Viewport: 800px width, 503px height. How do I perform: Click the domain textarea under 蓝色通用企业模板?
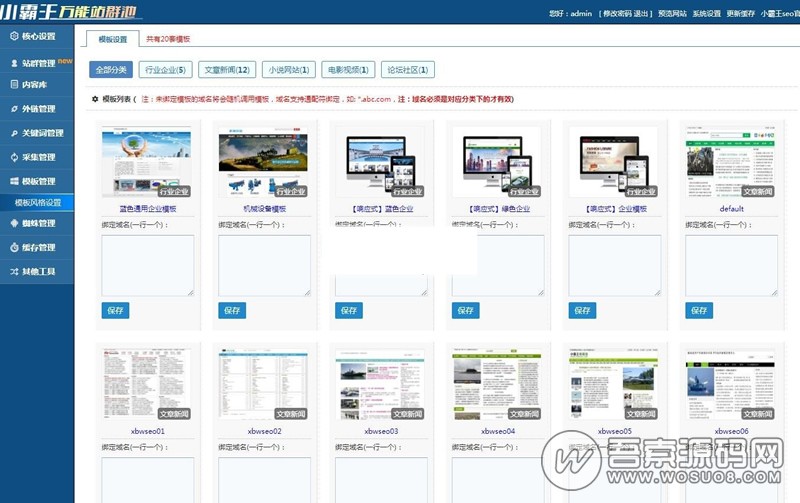pos(148,265)
